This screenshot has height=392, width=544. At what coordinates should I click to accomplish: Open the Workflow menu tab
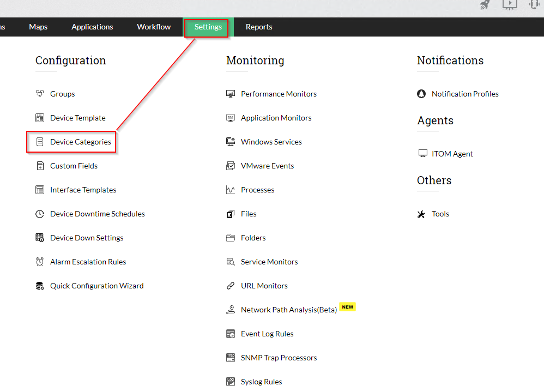click(154, 27)
